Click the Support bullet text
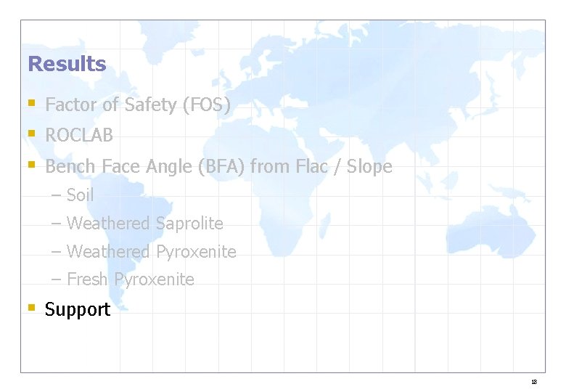The image size is (566, 392). [x=78, y=309]
